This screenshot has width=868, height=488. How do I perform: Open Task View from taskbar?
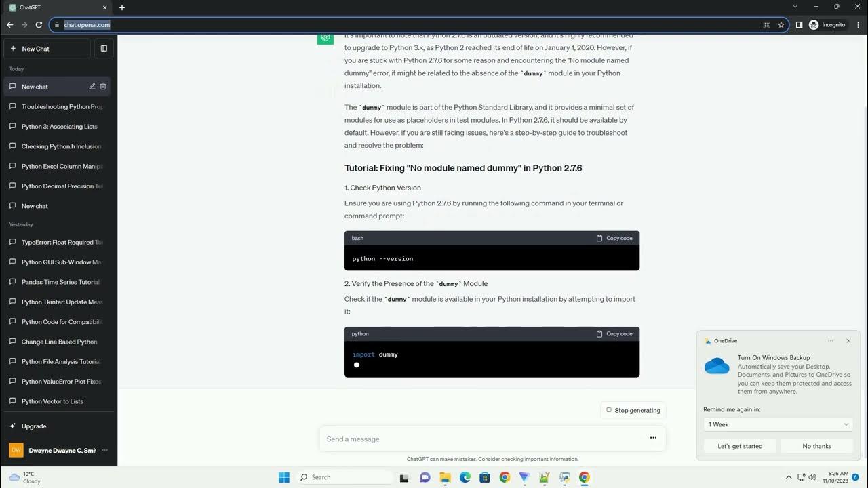point(405,477)
